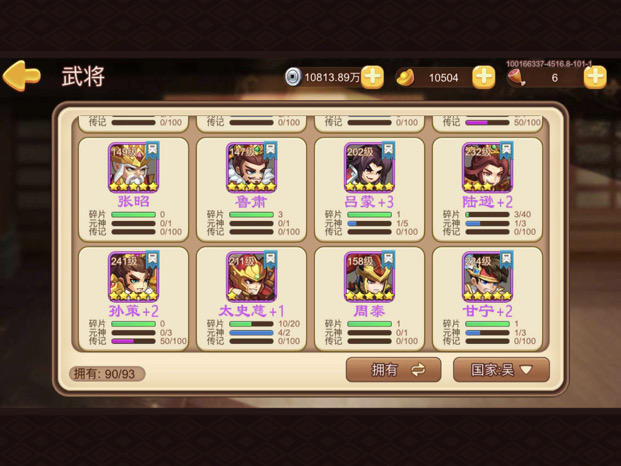Screen dimensions: 621x466
Task: Add silver coins with plus button
Action: 373,76
